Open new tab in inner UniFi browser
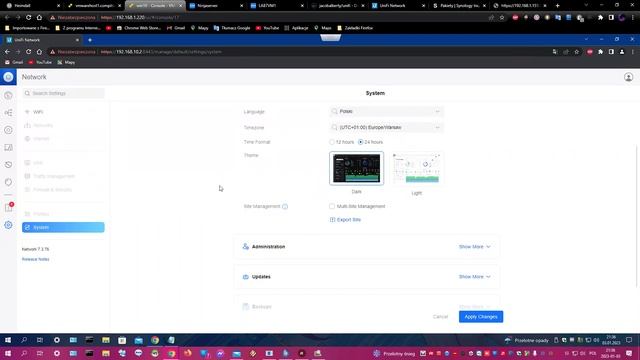Viewport: 640px width, 360px height. pos(90,40)
